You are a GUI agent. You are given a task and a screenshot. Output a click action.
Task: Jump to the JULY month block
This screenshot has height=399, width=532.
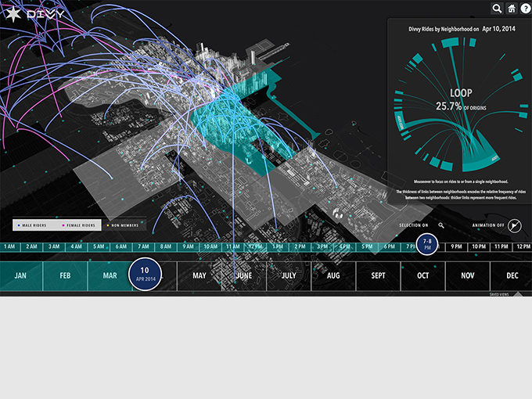coord(289,276)
